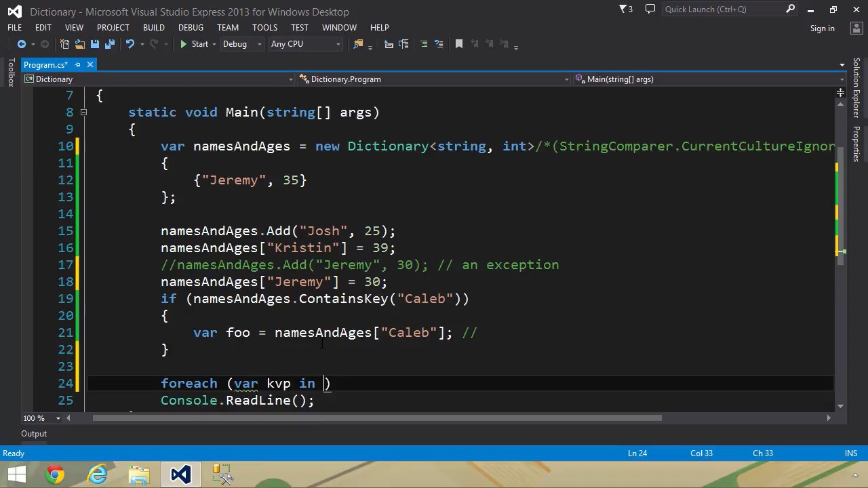The height and width of the screenshot is (488, 868).
Task: Open the PROJECT menu
Action: point(113,28)
